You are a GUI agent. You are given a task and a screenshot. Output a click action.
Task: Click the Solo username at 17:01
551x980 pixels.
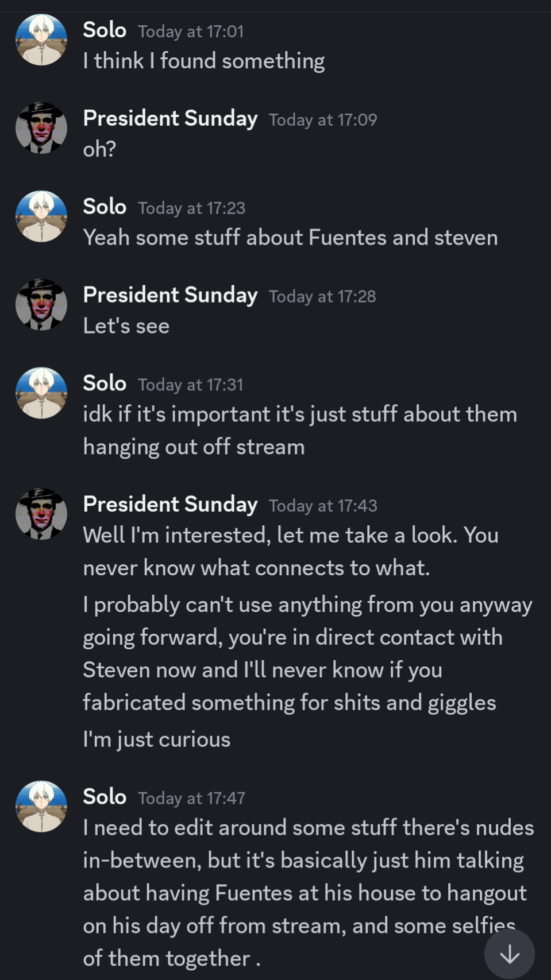pyautogui.click(x=105, y=30)
